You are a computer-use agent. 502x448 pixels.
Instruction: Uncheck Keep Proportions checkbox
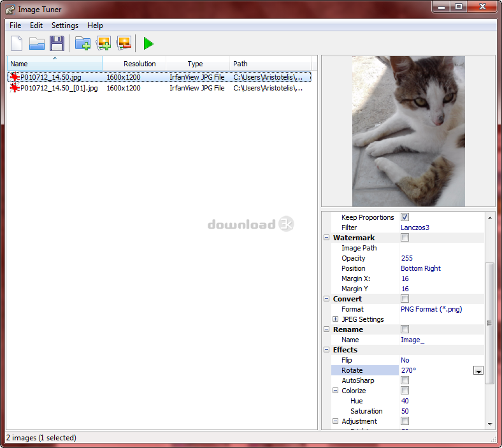pyautogui.click(x=405, y=217)
